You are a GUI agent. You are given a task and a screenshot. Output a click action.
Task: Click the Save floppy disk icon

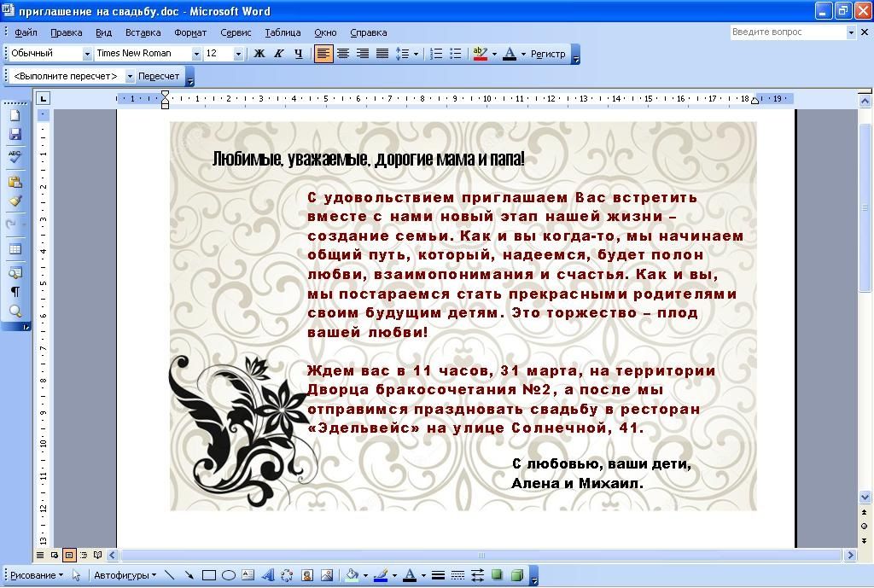click(15, 135)
